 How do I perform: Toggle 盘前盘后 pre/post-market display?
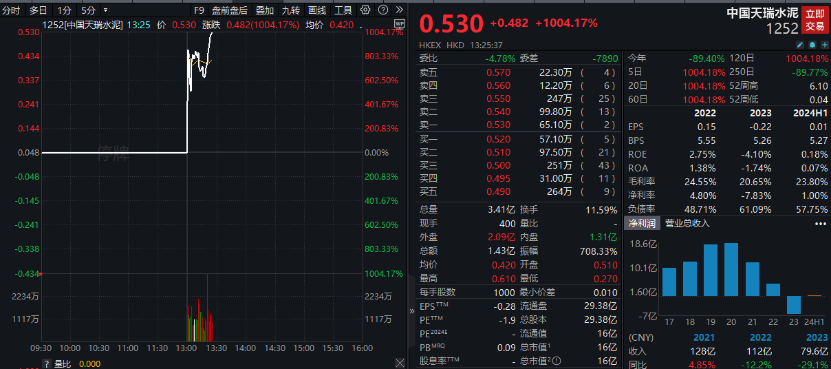229,10
